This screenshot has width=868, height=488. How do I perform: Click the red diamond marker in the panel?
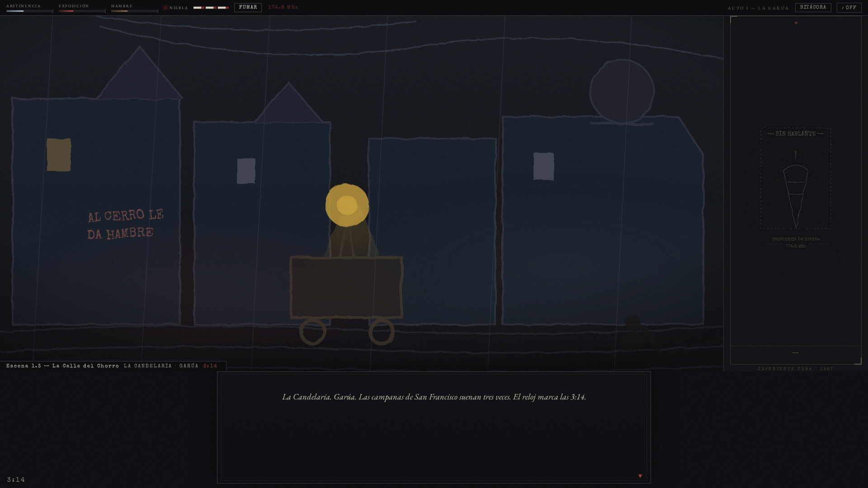(x=796, y=23)
